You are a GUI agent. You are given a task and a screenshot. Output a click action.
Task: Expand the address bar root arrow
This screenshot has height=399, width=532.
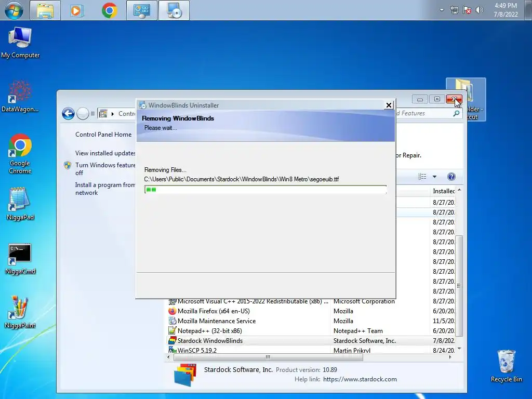click(113, 114)
